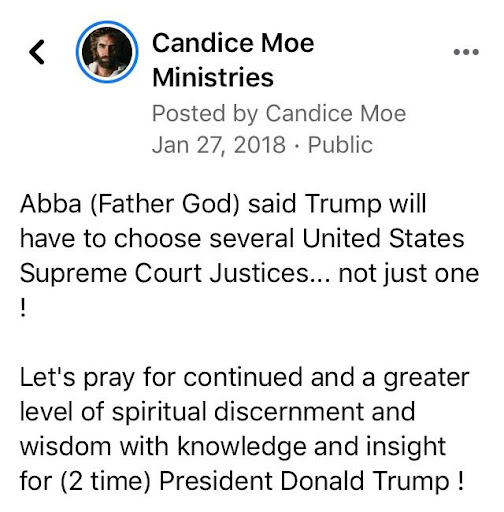The width and height of the screenshot is (504, 512).
Task: Tap the Candice Moe Ministries profile picture
Action: click(107, 52)
